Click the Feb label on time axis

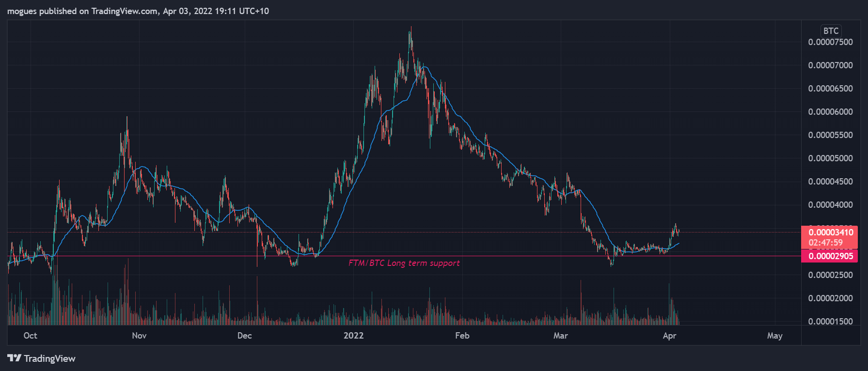(x=462, y=336)
